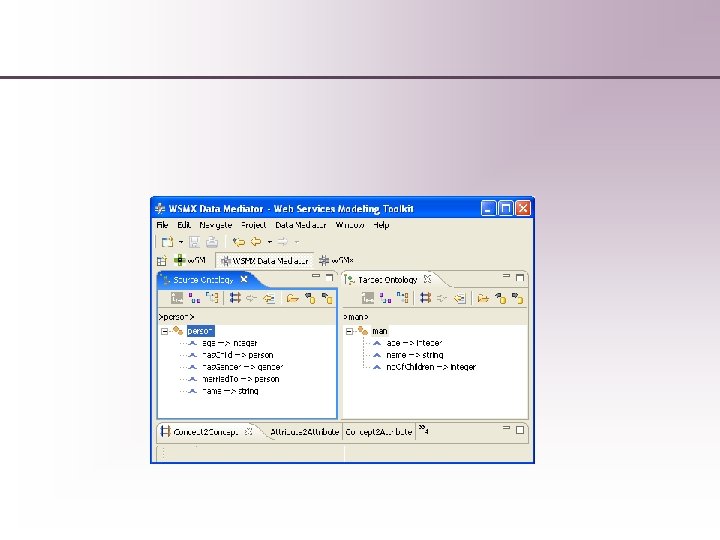Image resolution: width=720 pixels, height=540 pixels.
Task: Select the Target Ontology view tab
Action: tap(387, 280)
